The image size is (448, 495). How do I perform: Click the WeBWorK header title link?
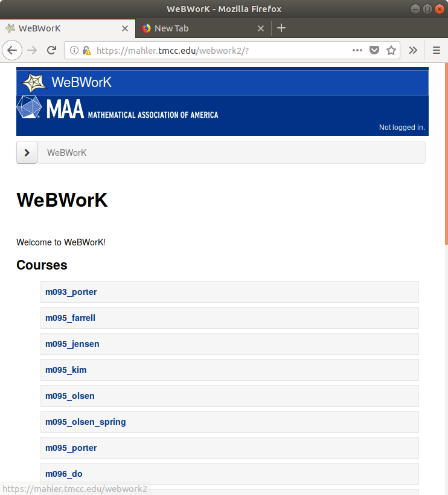82,82
